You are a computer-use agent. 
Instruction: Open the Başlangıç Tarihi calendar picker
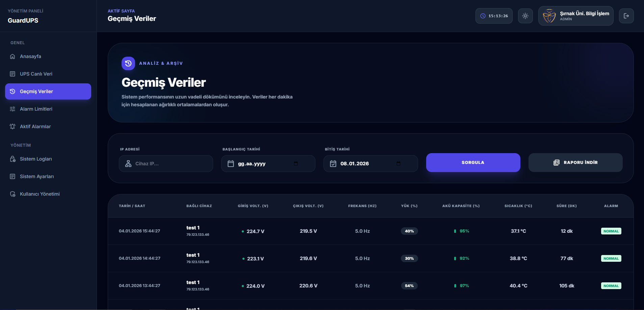(x=296, y=164)
